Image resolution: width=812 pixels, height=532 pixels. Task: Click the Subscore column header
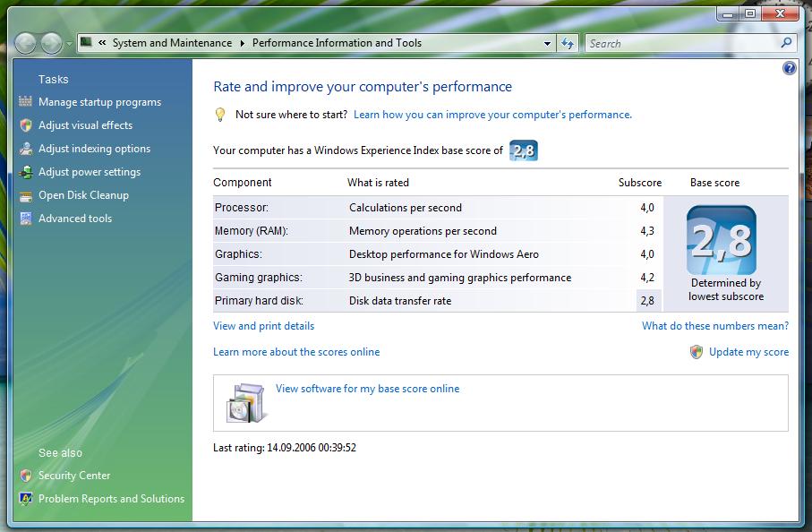(640, 183)
